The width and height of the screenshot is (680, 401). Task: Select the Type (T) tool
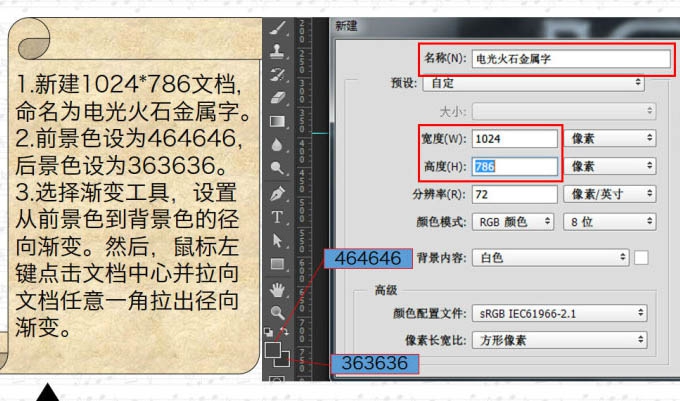[278, 217]
